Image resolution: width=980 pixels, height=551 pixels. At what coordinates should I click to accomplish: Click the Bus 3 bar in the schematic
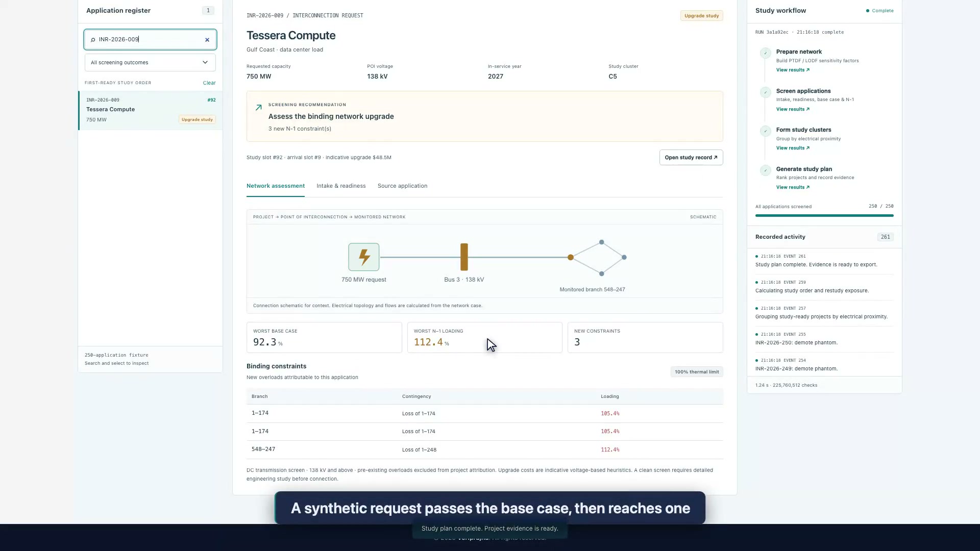click(464, 257)
